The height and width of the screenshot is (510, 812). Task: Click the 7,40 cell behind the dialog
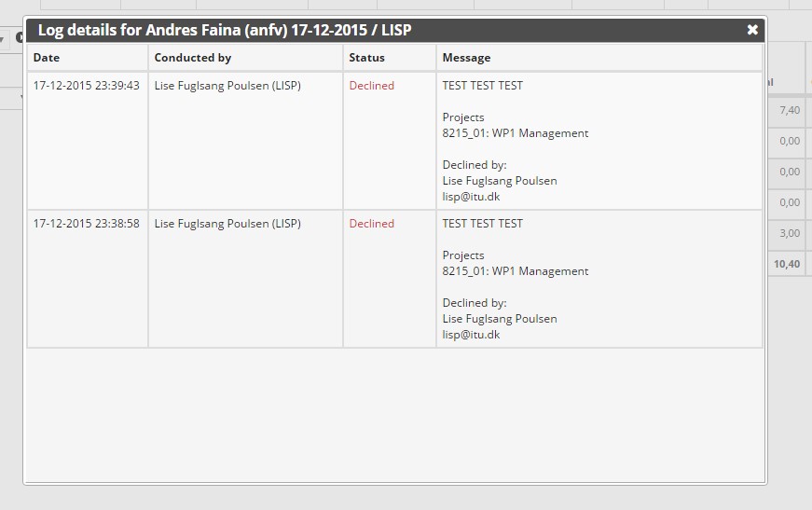click(790, 110)
